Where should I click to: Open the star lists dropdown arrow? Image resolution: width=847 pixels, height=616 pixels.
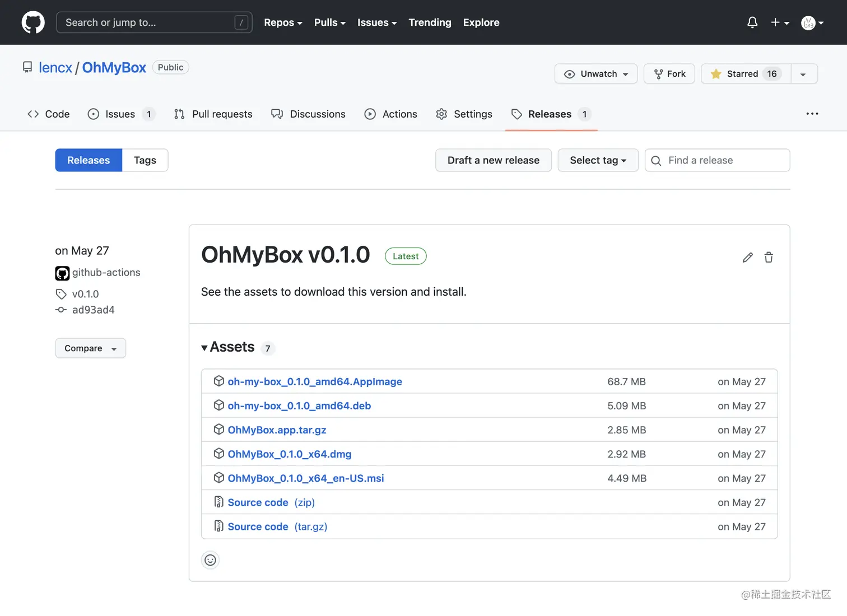(804, 74)
